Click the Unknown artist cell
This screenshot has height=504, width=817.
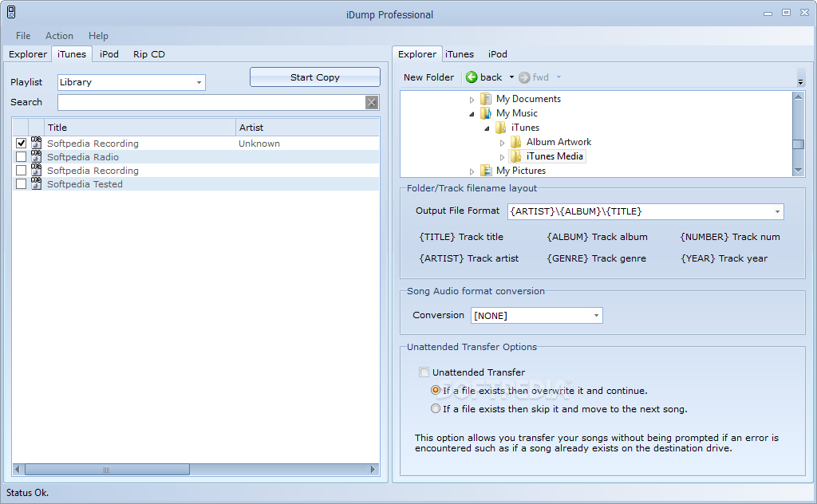[259, 144]
